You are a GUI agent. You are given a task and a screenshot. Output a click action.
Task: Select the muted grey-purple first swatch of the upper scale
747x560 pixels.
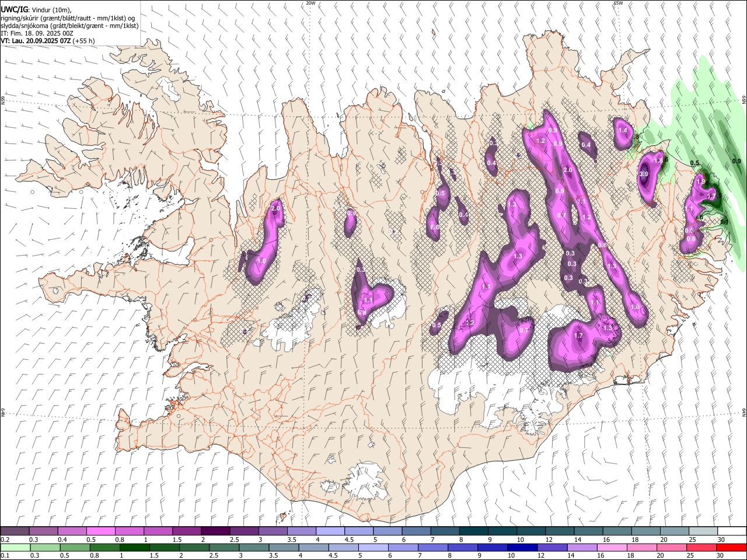point(15,531)
